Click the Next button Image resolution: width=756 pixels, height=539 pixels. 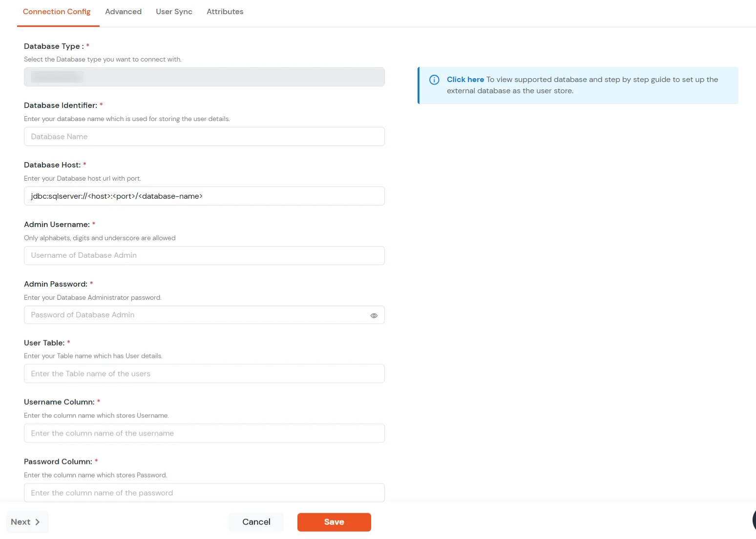[27, 522]
